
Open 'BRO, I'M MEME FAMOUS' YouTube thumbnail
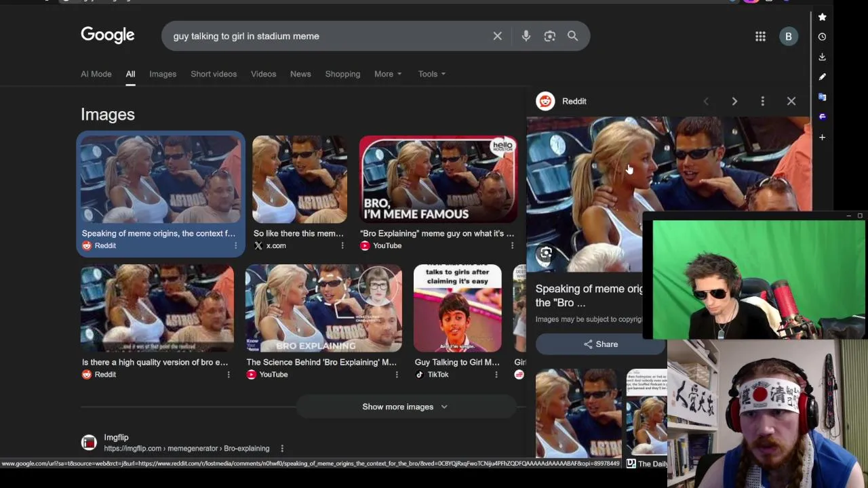pyautogui.click(x=438, y=179)
